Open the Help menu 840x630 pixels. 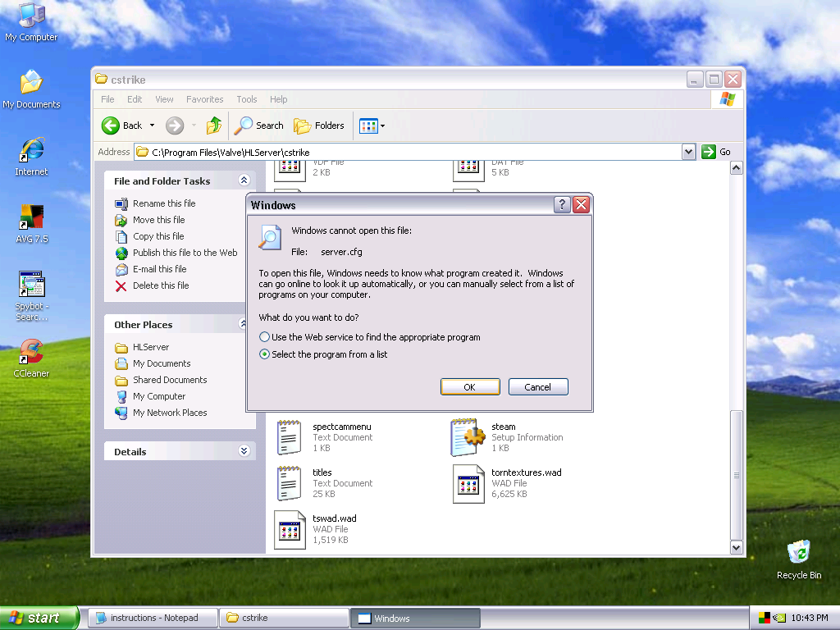click(278, 99)
